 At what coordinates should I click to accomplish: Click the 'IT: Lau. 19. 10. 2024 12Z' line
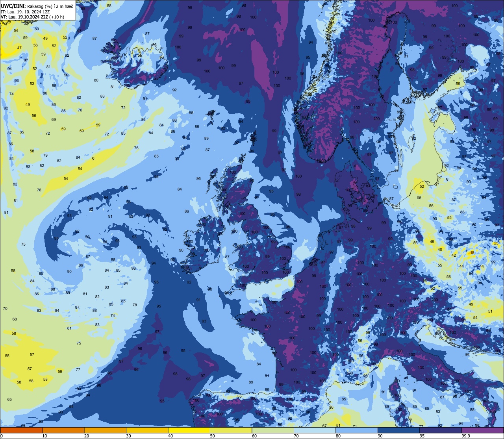pyautogui.click(x=25, y=11)
